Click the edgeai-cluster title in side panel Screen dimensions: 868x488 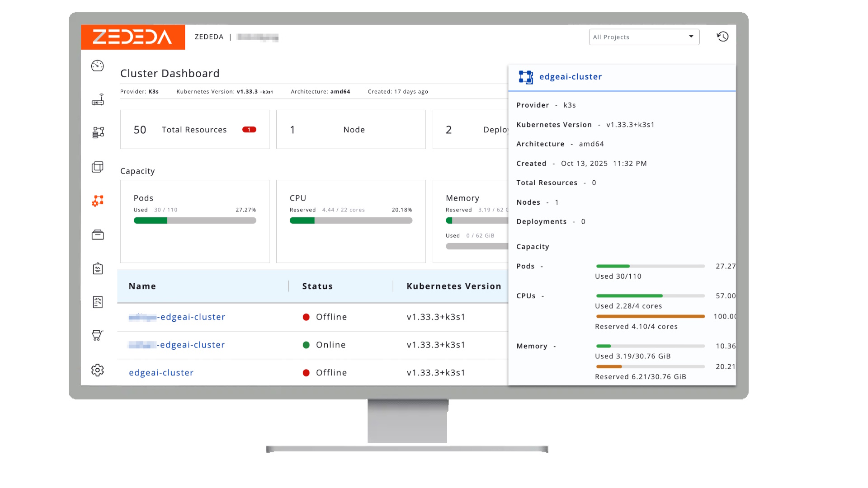click(x=570, y=77)
